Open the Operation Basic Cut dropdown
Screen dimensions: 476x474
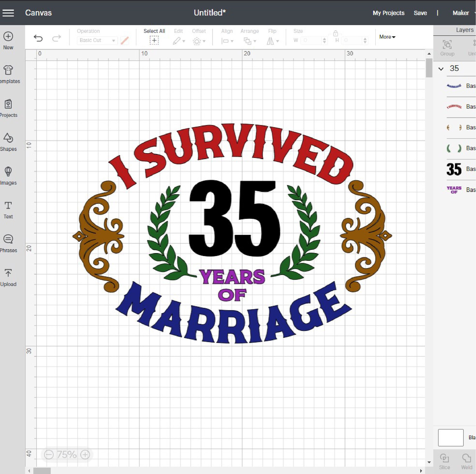pos(97,40)
